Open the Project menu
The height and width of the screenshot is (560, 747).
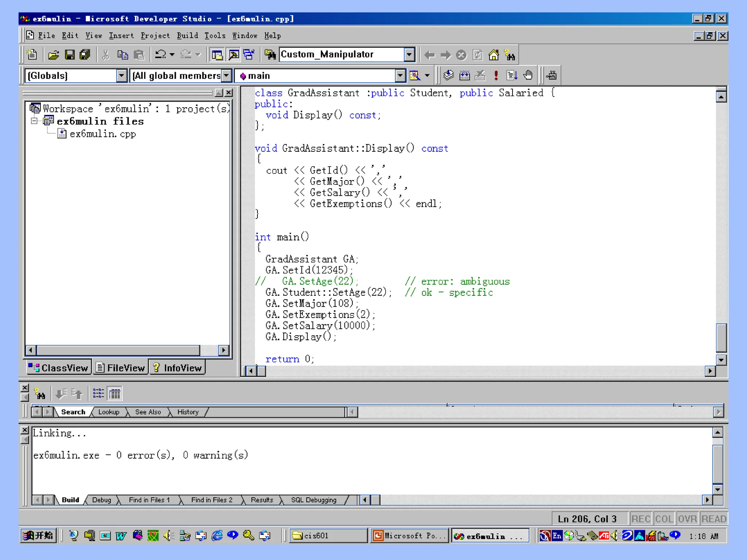point(155,36)
